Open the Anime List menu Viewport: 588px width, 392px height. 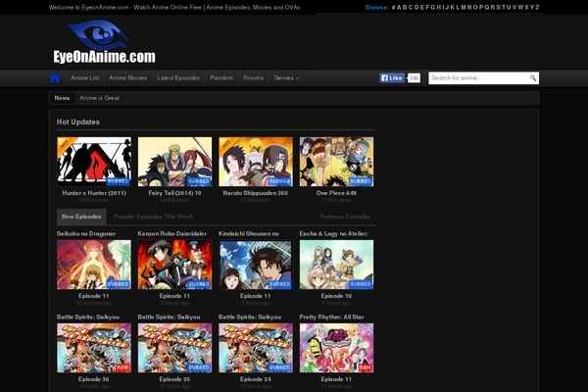[85, 78]
